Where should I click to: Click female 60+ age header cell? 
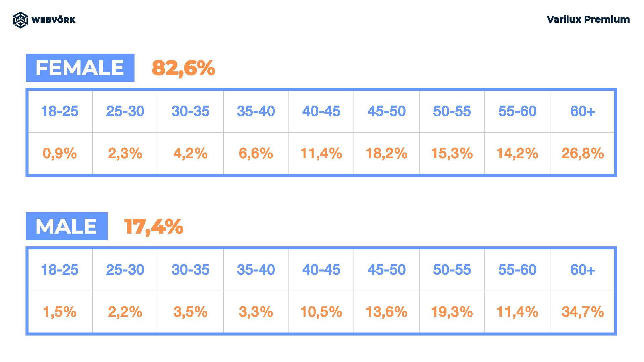582,111
